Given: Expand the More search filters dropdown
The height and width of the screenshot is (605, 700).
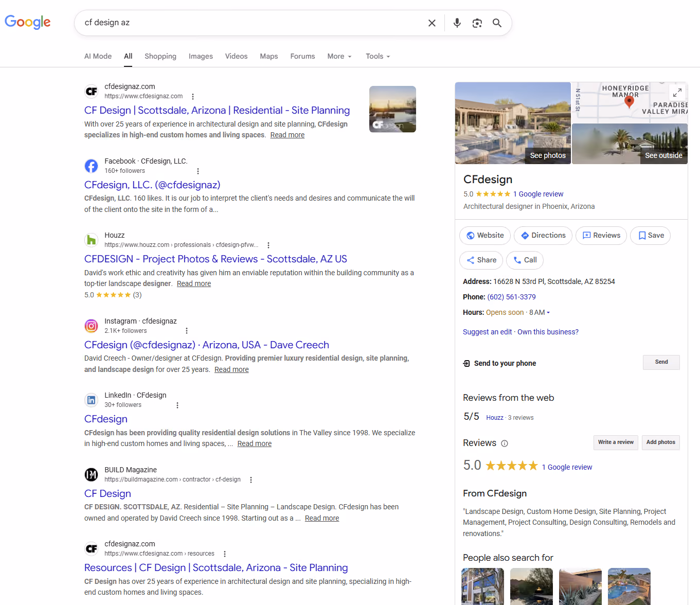Looking at the screenshot, I should pos(339,57).
